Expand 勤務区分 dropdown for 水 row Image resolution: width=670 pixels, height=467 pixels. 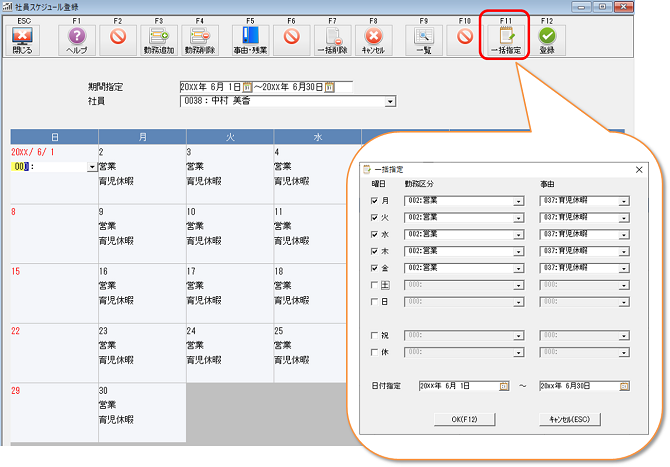click(x=518, y=235)
